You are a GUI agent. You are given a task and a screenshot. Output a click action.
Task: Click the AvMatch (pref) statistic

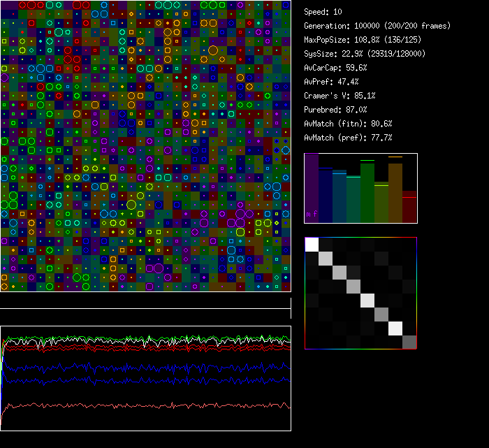(x=348, y=138)
